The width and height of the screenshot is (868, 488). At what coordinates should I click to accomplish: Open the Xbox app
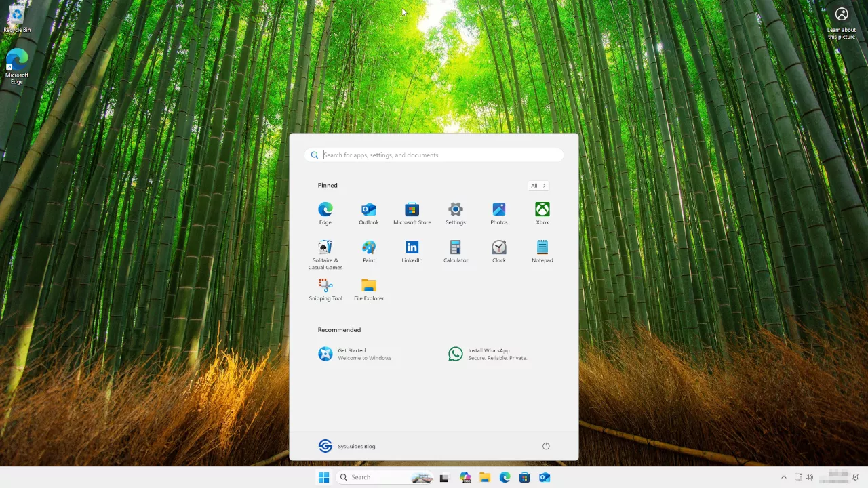(542, 209)
